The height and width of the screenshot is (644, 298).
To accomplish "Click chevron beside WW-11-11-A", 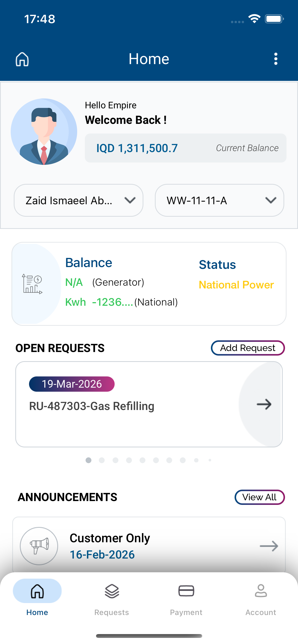I will tap(271, 200).
